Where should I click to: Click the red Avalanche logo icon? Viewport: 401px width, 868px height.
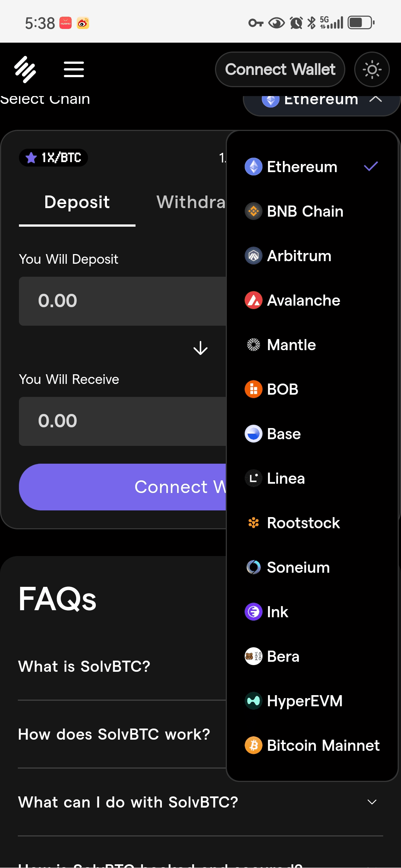[254, 300]
